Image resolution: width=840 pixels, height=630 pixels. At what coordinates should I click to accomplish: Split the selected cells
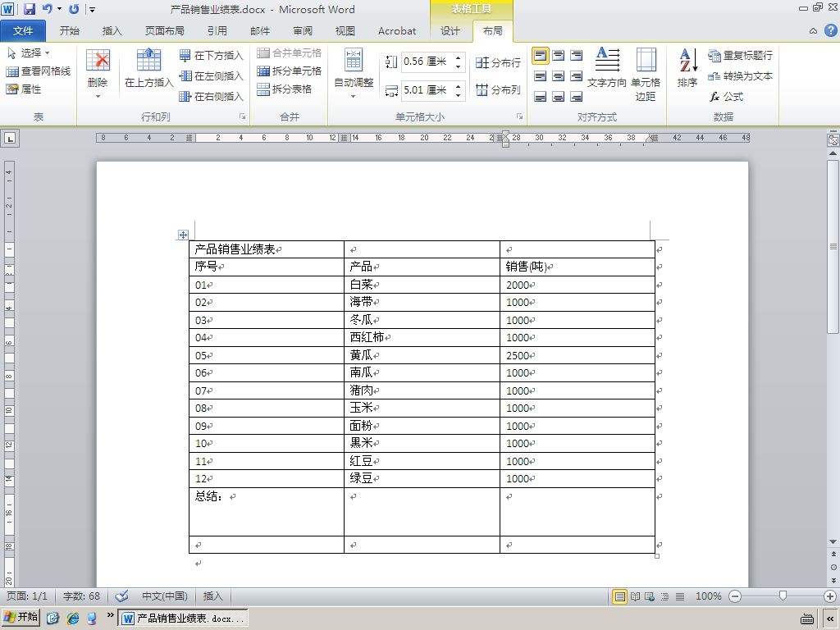pos(290,71)
